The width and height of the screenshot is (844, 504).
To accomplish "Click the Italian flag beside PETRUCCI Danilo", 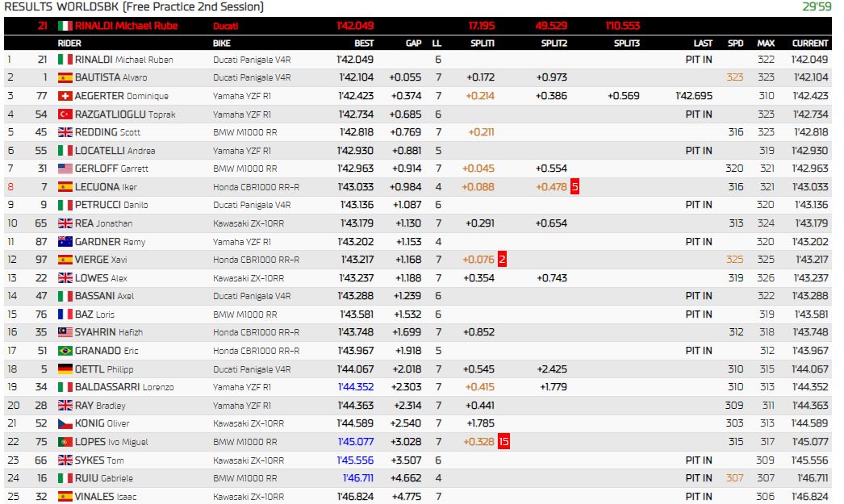I will 65,205.
